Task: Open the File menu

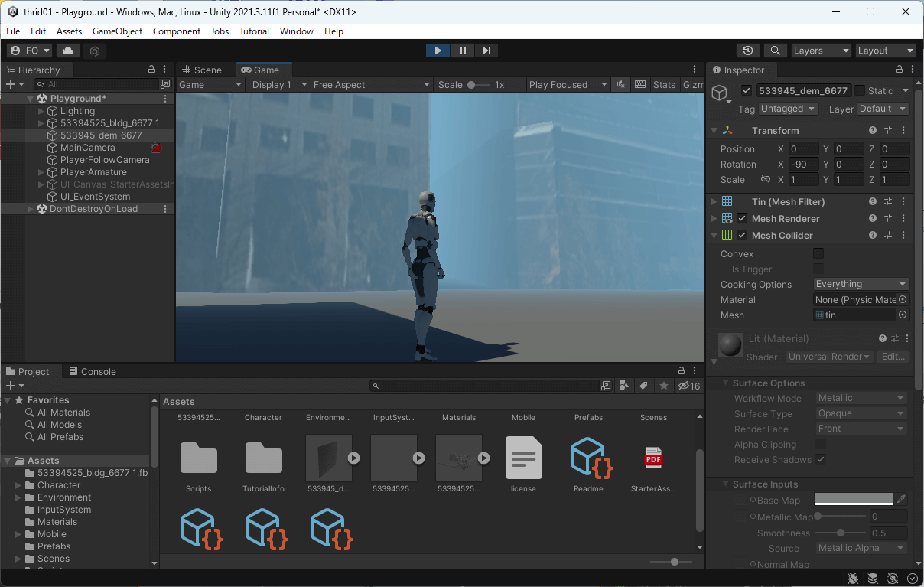Action: [13, 31]
